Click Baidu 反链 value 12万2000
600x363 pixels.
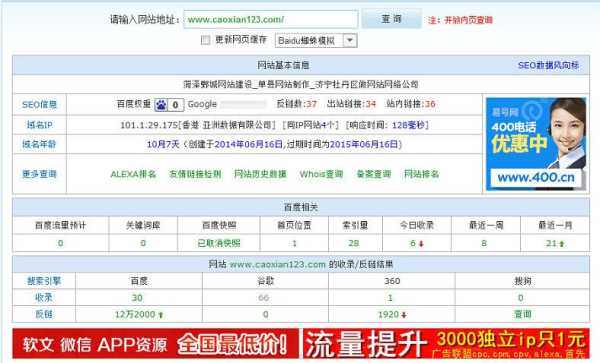[135, 314]
